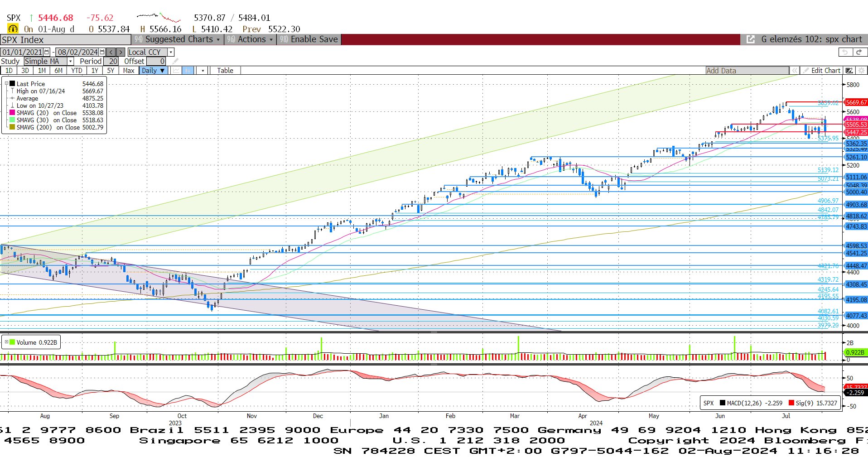868x476 pixels.
Task: Select the YTD range tab
Action: pos(77,70)
